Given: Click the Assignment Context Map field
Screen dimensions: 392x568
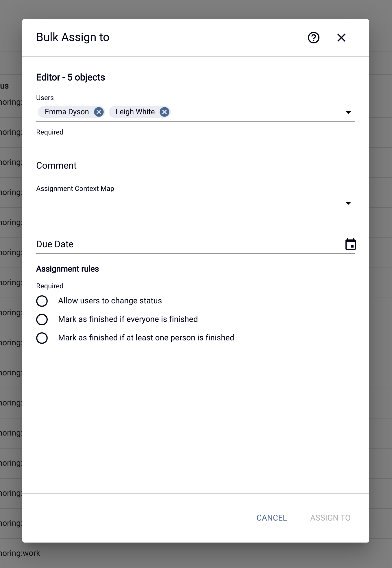Looking at the screenshot, I should 196,203.
